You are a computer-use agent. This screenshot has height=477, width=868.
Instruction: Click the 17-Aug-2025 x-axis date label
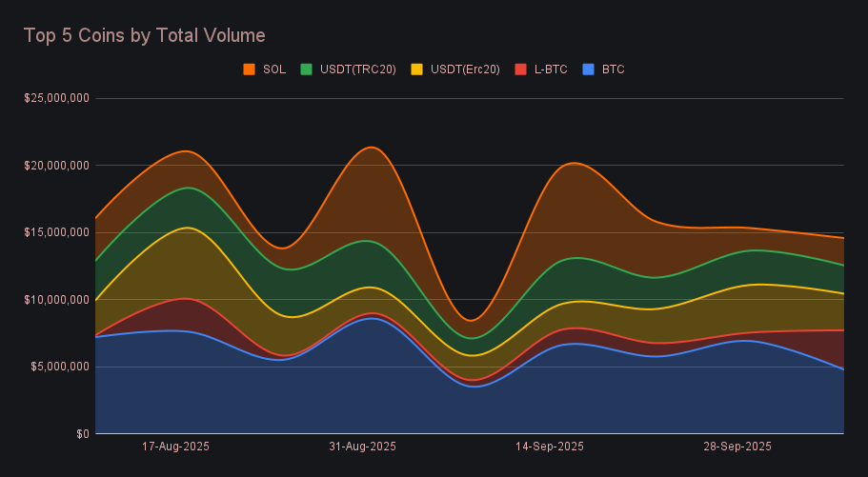pyautogui.click(x=175, y=446)
